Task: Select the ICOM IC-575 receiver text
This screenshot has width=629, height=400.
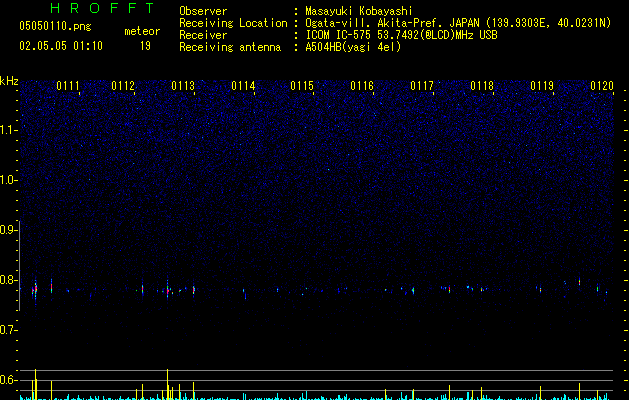Action: click(x=402, y=35)
